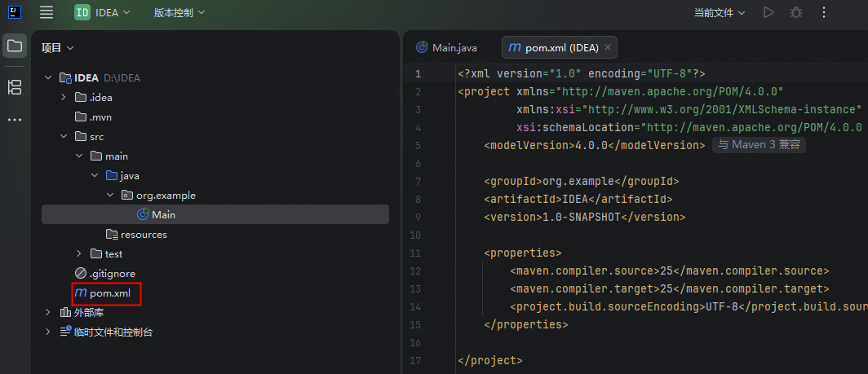
Task: Open the more actions vertical dots menu
Action: (x=823, y=12)
